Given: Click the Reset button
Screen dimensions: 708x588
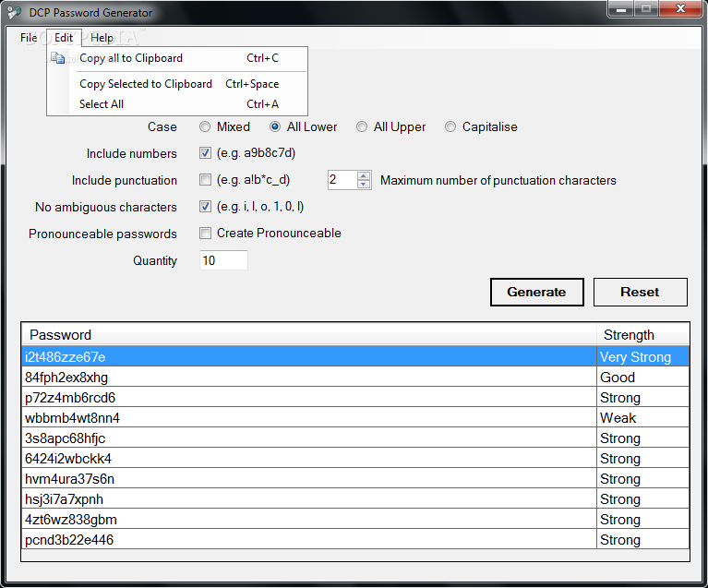Looking at the screenshot, I should [641, 292].
